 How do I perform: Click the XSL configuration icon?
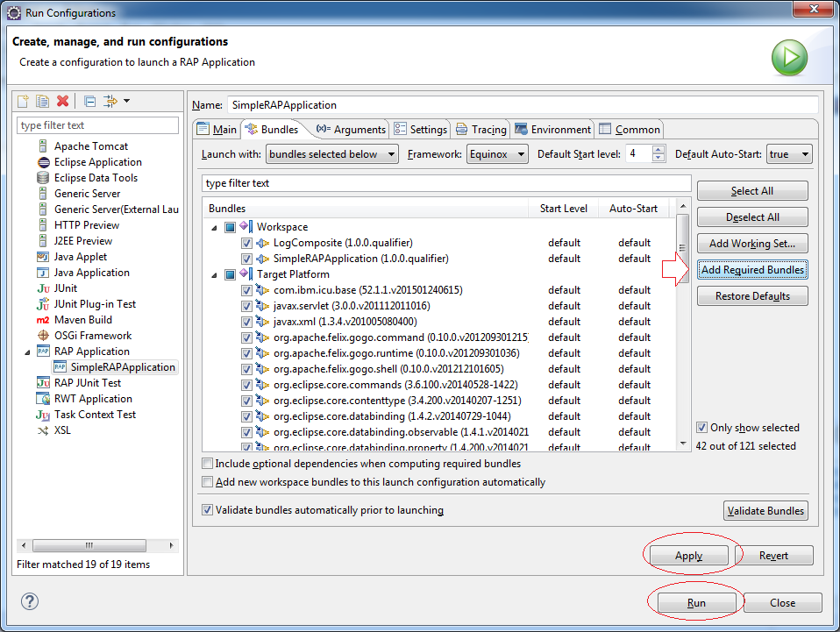pos(43,430)
